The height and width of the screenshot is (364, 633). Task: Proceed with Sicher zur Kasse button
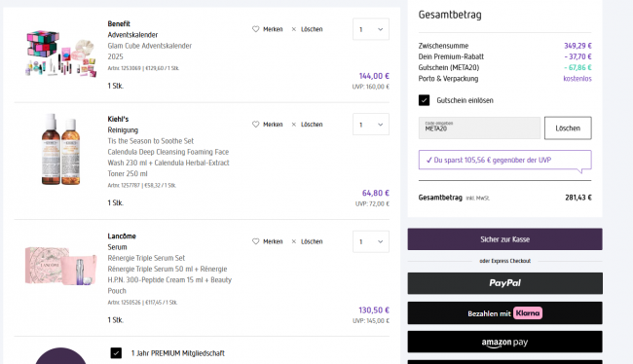point(505,239)
